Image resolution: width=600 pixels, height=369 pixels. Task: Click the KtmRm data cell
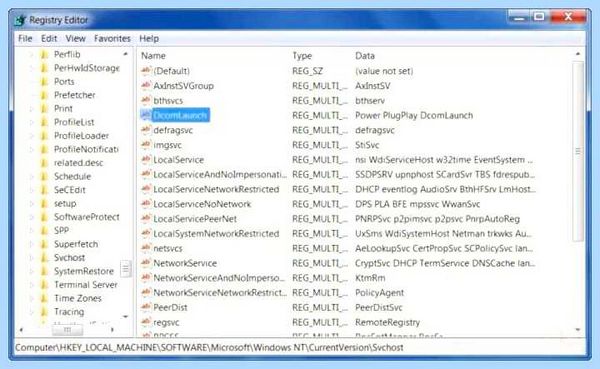click(x=370, y=278)
